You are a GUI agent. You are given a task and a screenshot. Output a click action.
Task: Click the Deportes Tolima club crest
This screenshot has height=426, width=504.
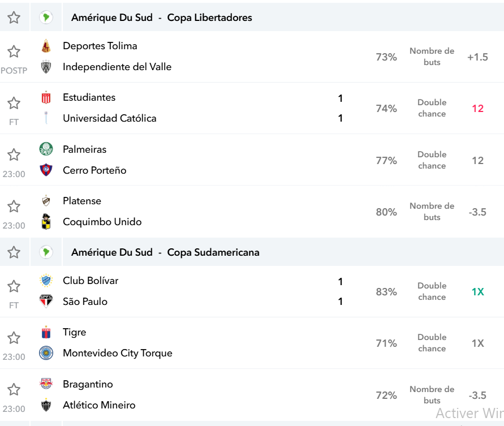tap(46, 46)
